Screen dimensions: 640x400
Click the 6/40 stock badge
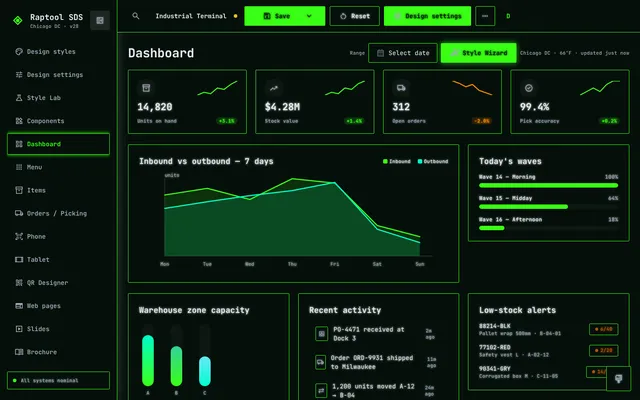[604, 329]
